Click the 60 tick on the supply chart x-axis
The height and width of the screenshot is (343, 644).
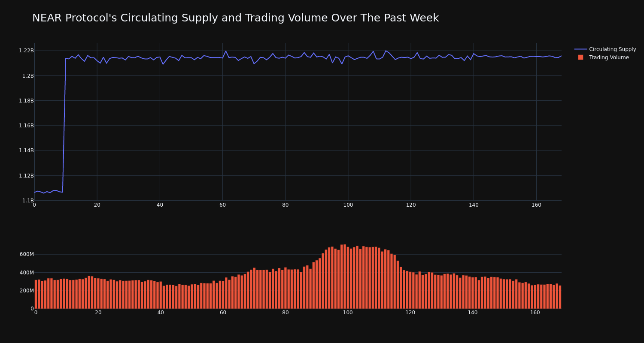coord(222,205)
